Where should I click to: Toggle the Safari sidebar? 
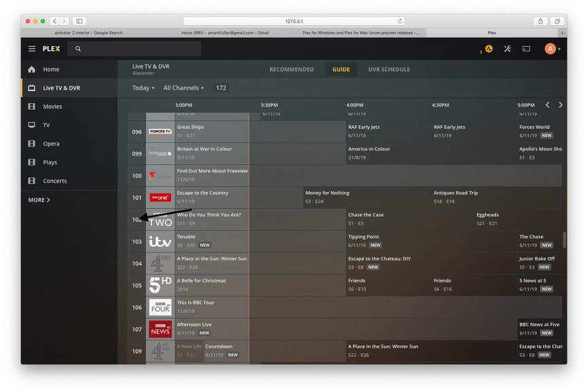(x=79, y=21)
